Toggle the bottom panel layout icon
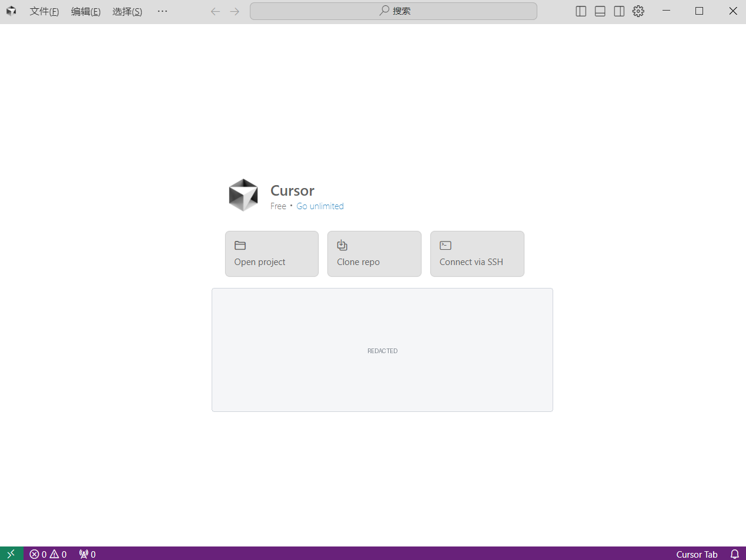Image resolution: width=746 pixels, height=560 pixels. (600, 11)
